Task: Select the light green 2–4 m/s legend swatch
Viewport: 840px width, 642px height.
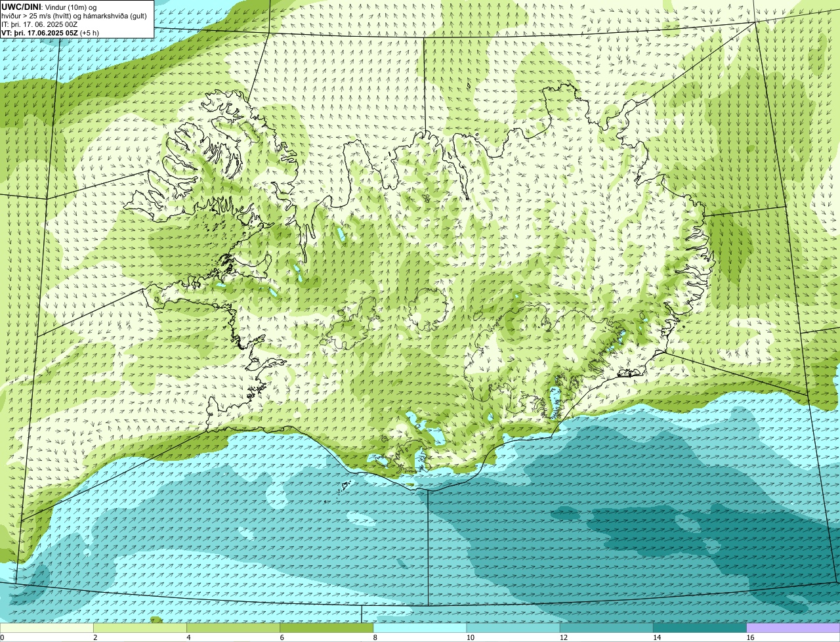Action: (x=140, y=628)
